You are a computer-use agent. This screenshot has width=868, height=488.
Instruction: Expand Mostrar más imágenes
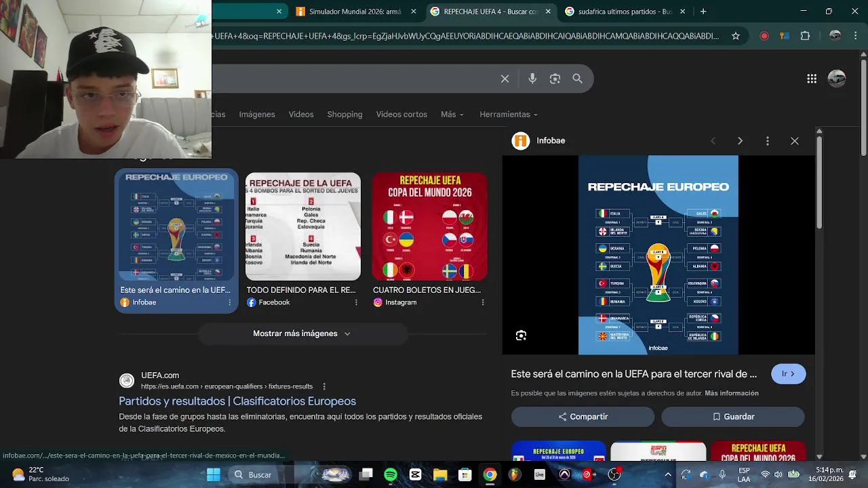(302, 333)
